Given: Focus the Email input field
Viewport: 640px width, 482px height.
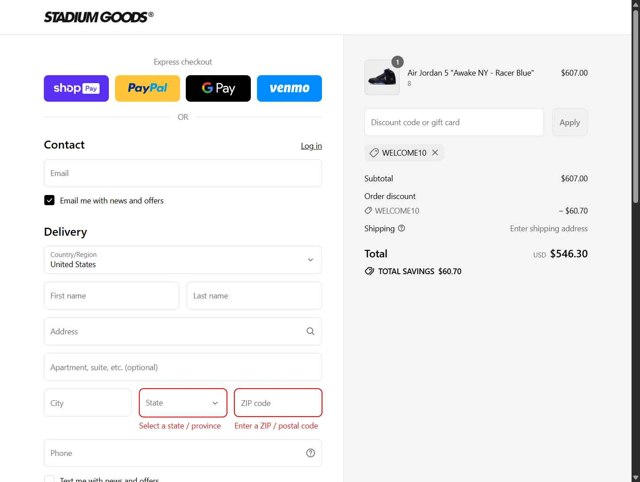Looking at the screenshot, I should 183,173.
